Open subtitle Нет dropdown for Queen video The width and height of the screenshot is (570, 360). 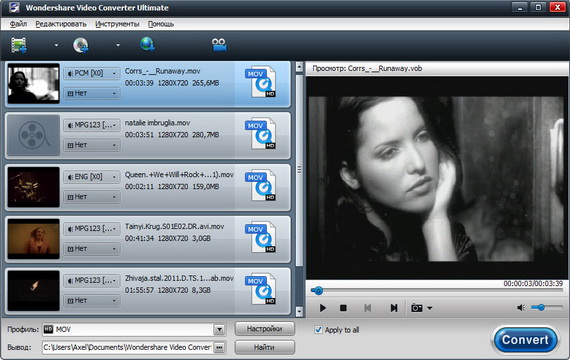coord(92,197)
